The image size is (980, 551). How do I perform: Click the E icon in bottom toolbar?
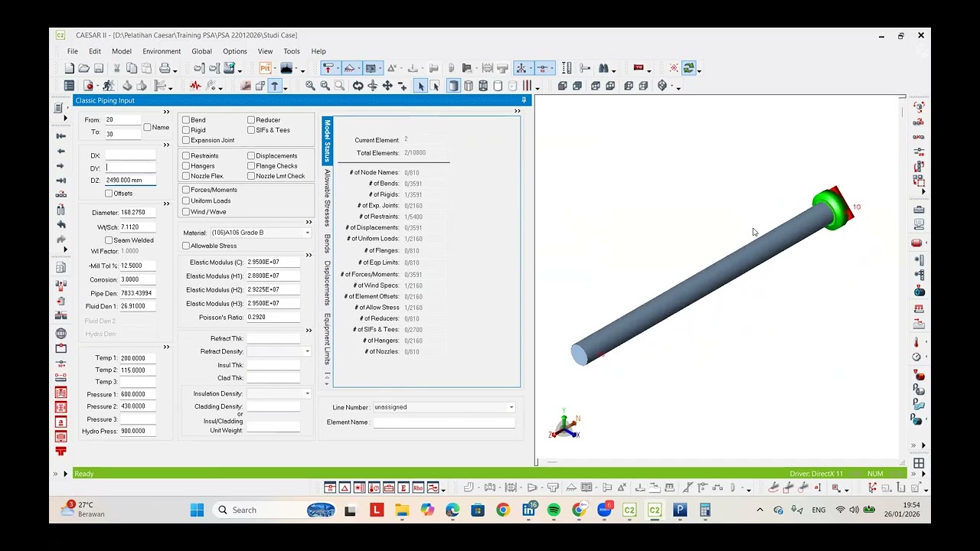pyautogui.click(x=403, y=487)
